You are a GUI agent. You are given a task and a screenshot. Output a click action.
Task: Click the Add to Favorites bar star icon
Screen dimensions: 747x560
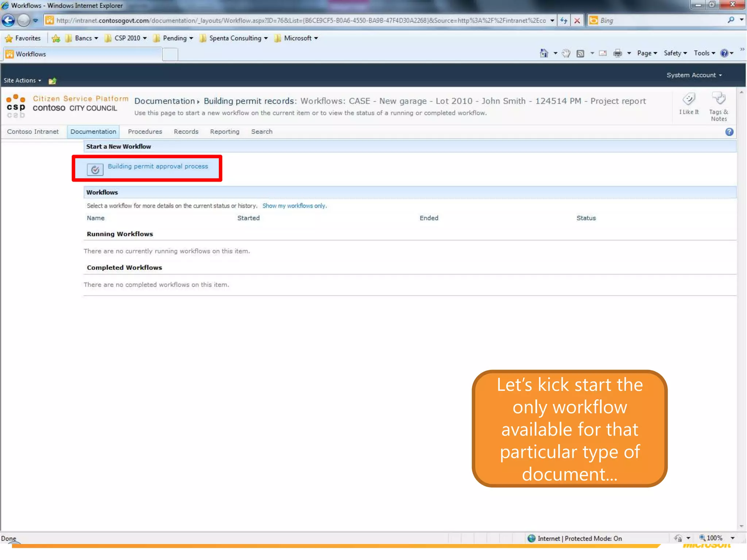(56, 38)
